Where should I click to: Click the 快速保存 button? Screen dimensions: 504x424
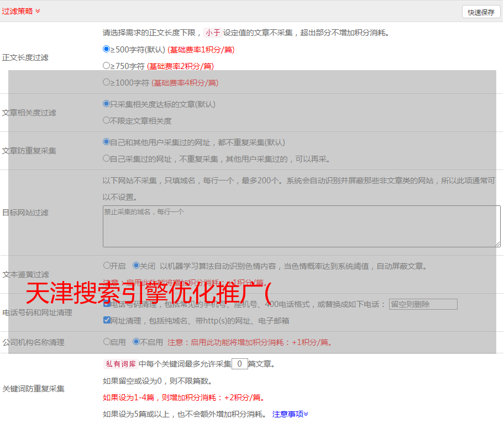pos(481,12)
